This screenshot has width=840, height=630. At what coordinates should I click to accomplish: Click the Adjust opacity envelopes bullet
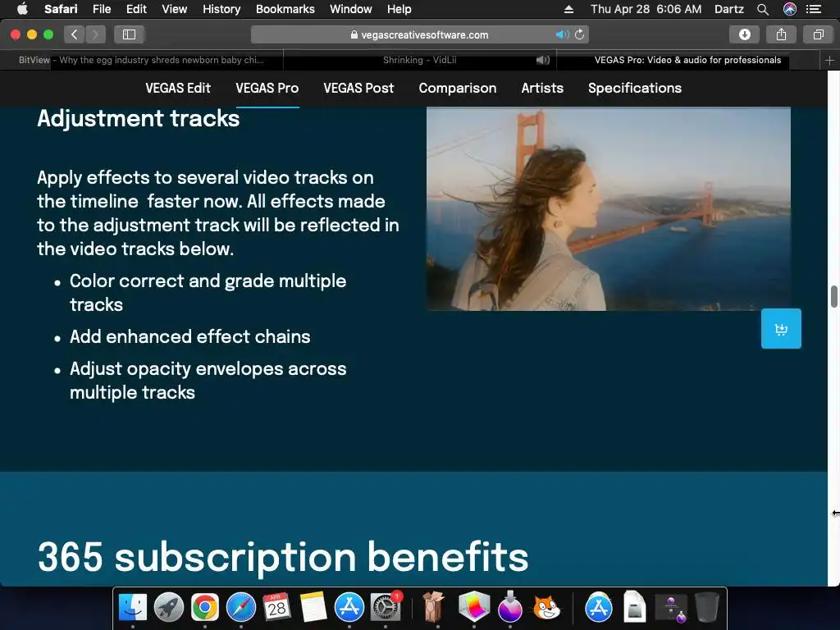click(x=208, y=381)
